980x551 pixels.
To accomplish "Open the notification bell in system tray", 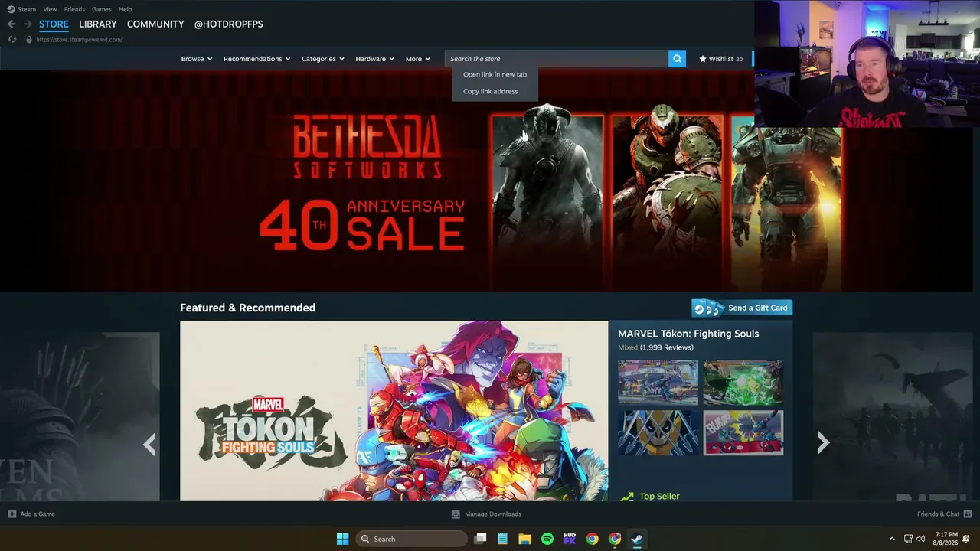I will (966, 539).
